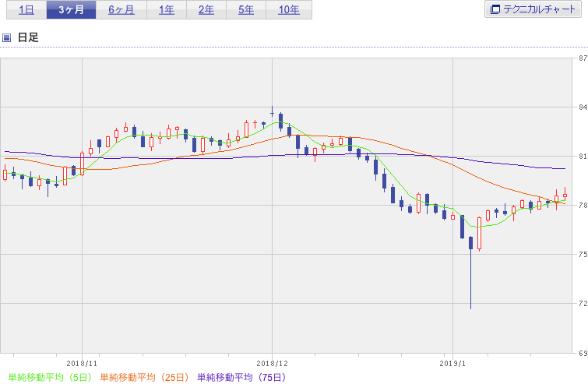Click the 単純移動平均（25日） legend label

point(145,377)
